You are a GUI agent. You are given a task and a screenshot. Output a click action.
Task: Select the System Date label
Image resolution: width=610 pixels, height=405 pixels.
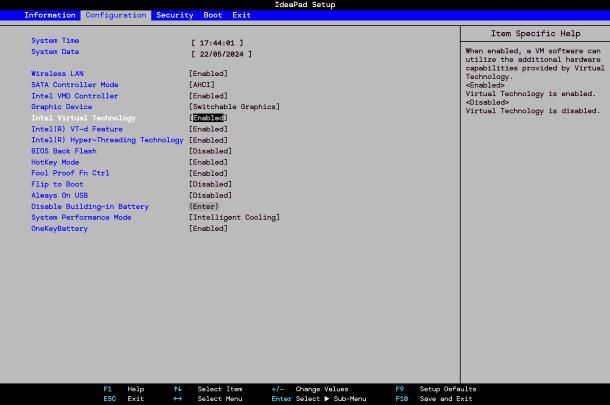(x=55, y=52)
